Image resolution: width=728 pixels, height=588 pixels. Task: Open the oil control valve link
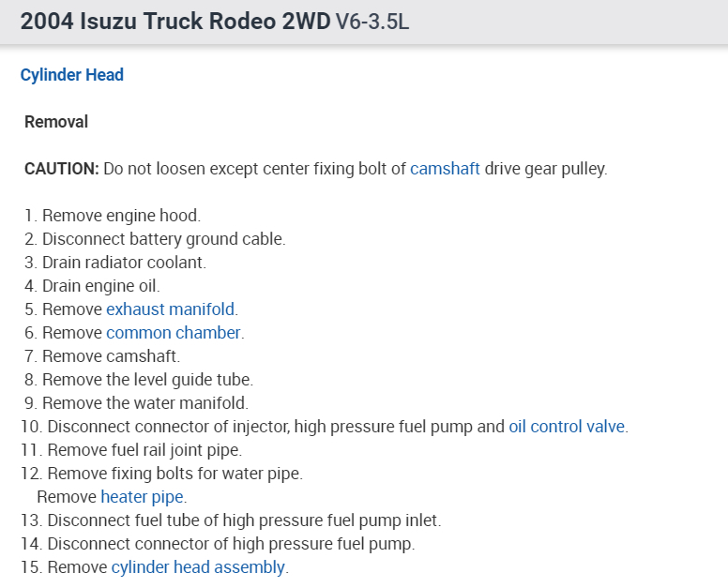click(x=567, y=427)
